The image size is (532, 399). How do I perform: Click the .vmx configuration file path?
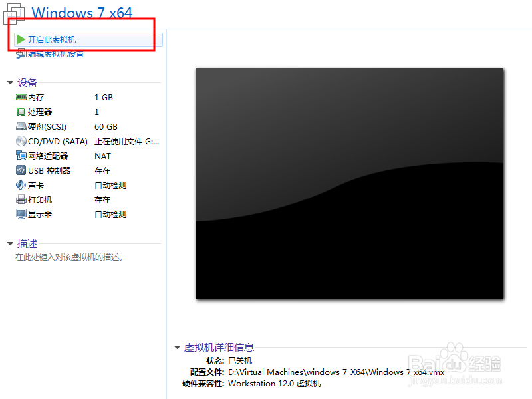pos(336,372)
